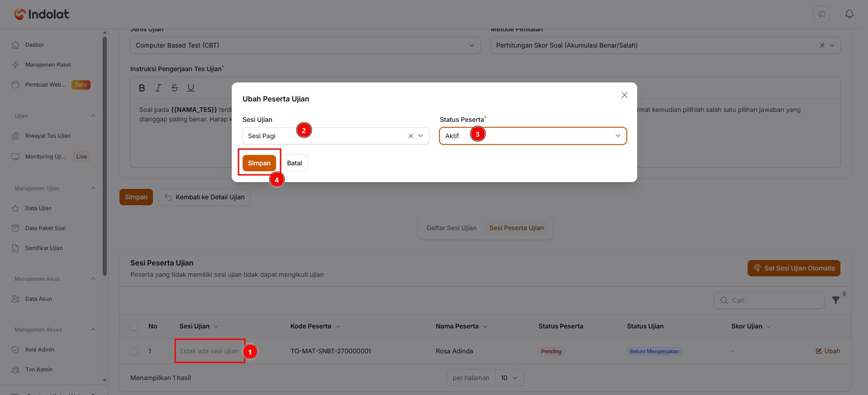
Task: Click Simpan in the dialog
Action: tap(259, 163)
